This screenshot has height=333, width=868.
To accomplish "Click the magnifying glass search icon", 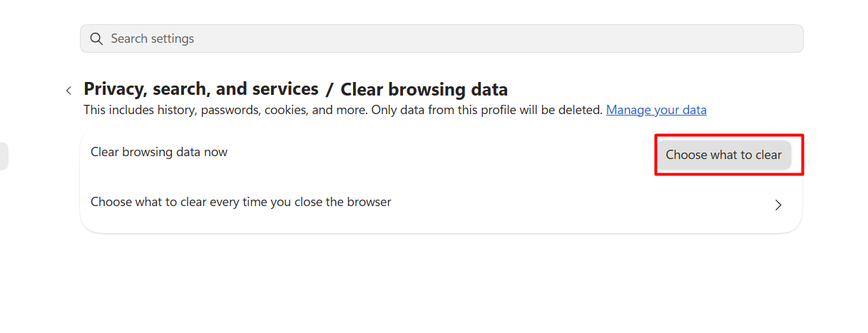I will [96, 39].
